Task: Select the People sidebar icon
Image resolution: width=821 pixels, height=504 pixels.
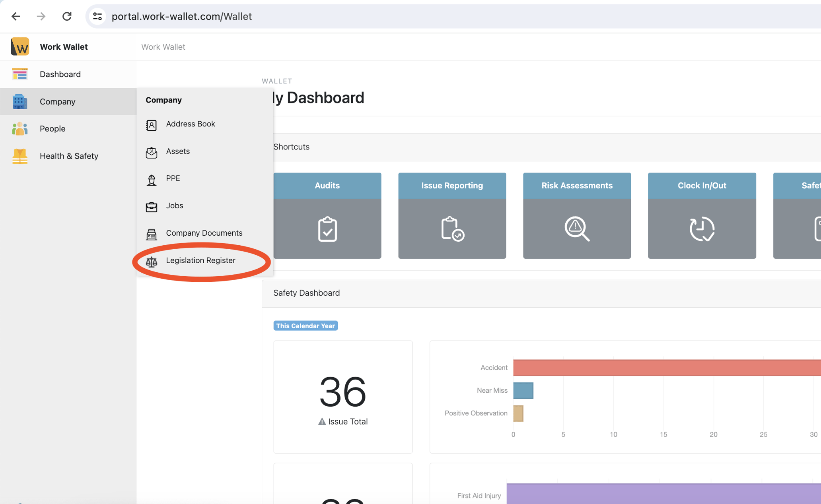Action: pos(19,129)
